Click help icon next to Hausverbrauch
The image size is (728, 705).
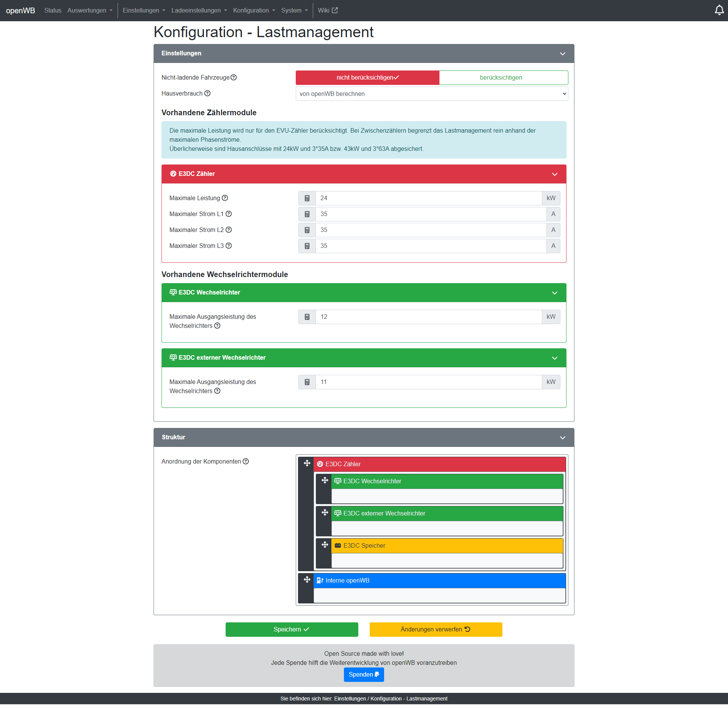[207, 93]
